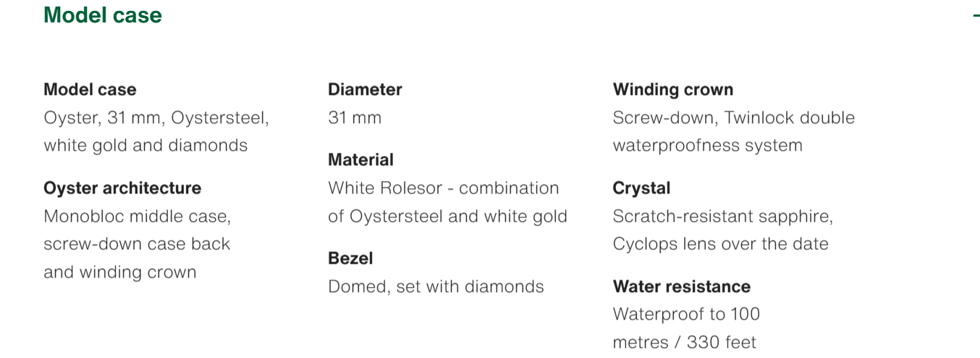The height and width of the screenshot is (358, 980).
Task: Select the Diameter label
Action: coord(365,90)
